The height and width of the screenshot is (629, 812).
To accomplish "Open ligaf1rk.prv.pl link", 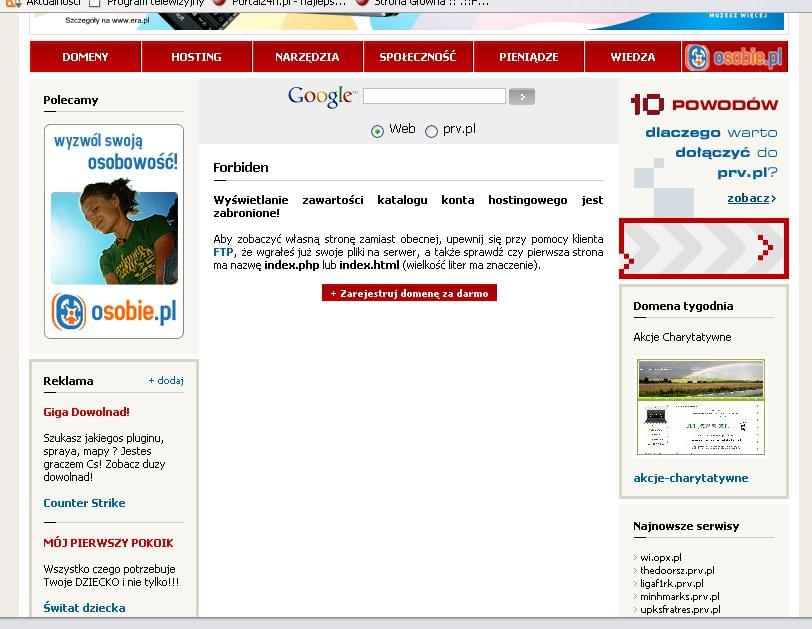I will point(672,583).
